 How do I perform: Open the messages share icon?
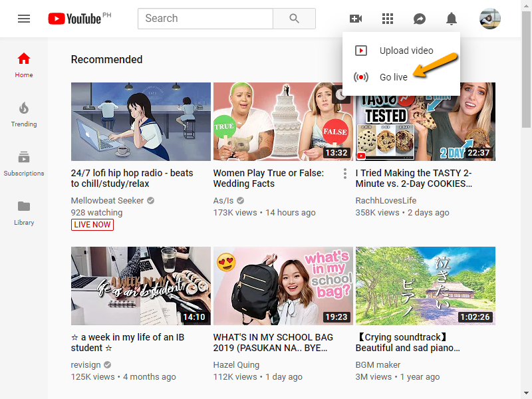420,19
